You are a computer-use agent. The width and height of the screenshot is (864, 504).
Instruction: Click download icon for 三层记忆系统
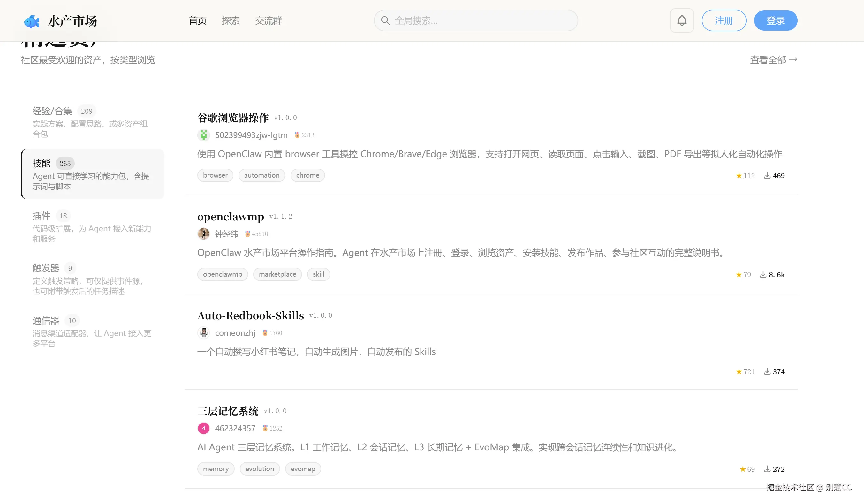[767, 469]
